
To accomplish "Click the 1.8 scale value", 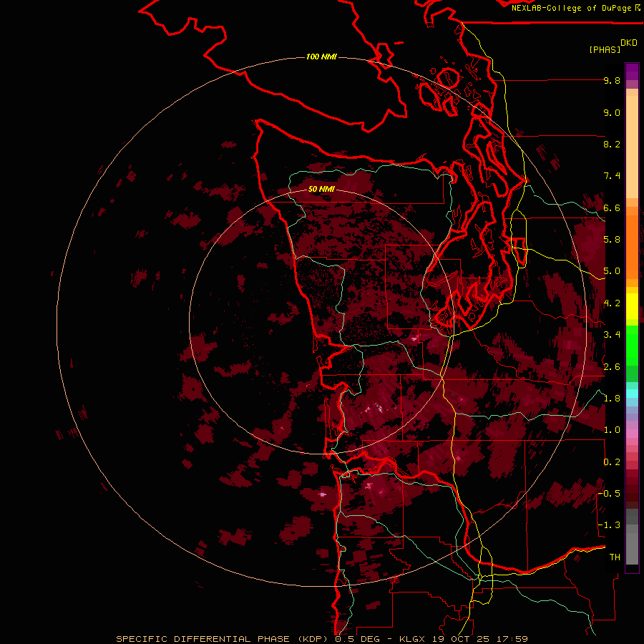I will (x=612, y=399).
